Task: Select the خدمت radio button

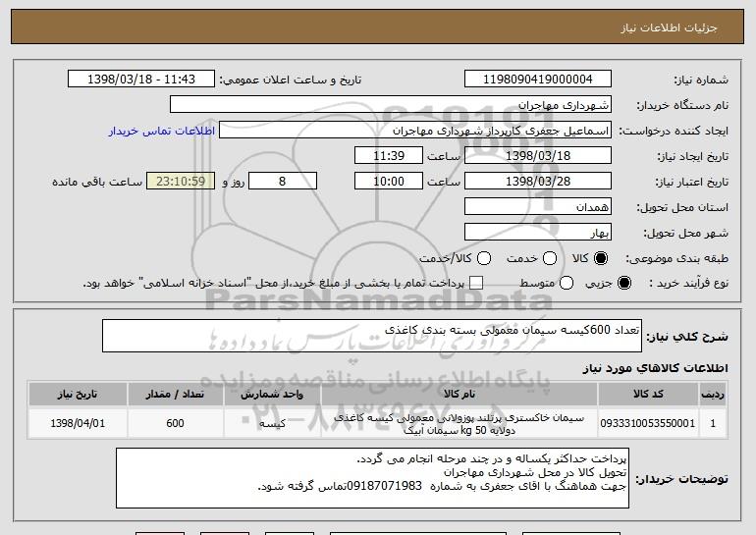Action: tap(550, 259)
